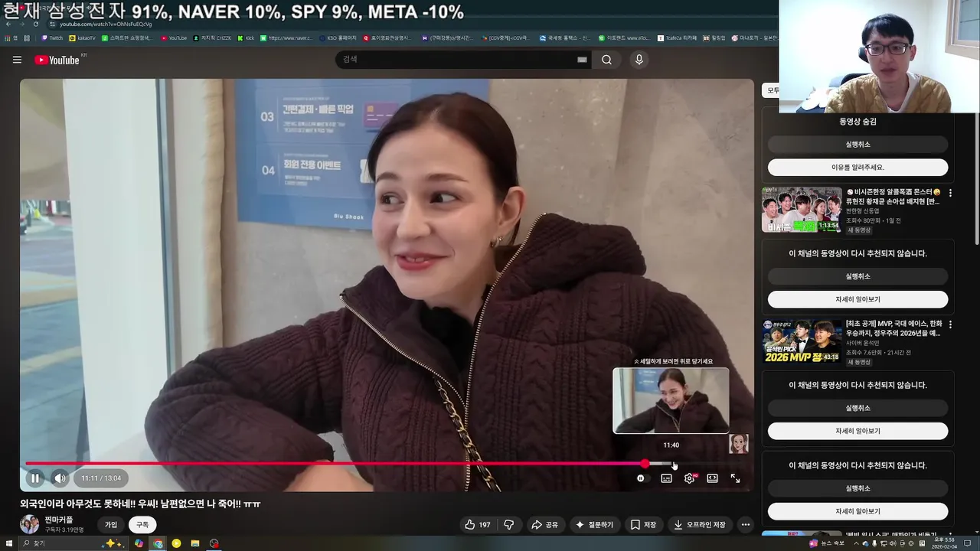Mute the video volume speaker icon

[60, 478]
